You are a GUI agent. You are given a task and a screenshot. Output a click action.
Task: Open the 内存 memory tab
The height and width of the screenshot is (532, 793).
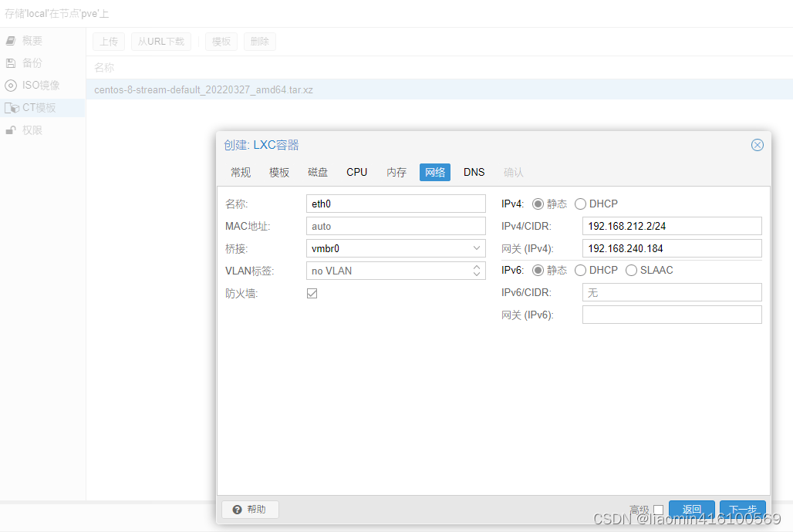396,172
